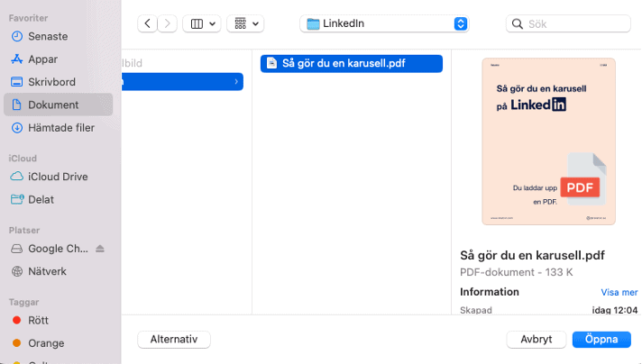
Task: Click the cloud icon for iCloud Drive
Action: (17, 177)
